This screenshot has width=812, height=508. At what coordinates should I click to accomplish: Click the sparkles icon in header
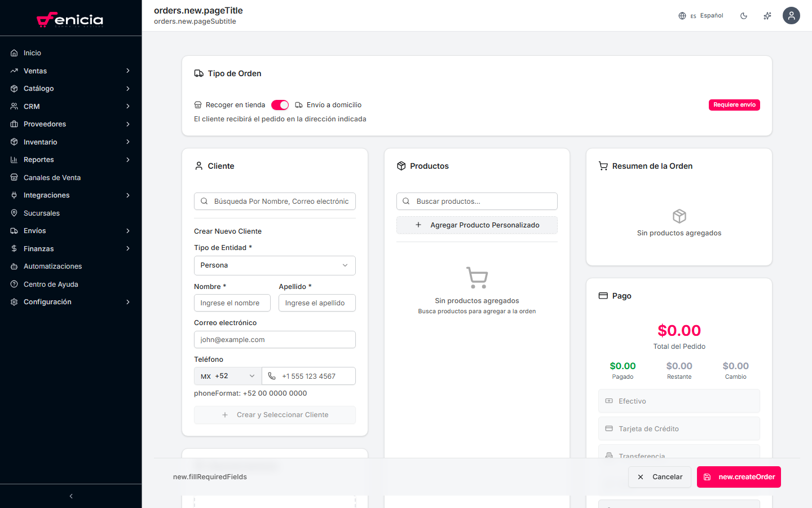pos(767,16)
